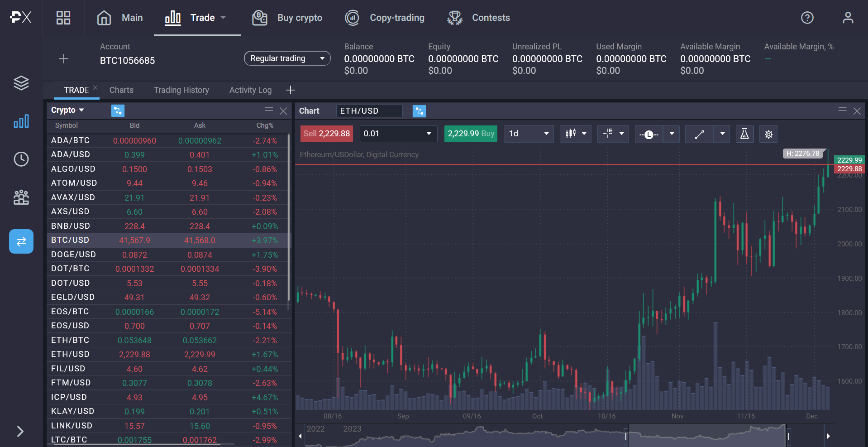
Task: Open Buy crypto section
Action: pyautogui.click(x=287, y=18)
